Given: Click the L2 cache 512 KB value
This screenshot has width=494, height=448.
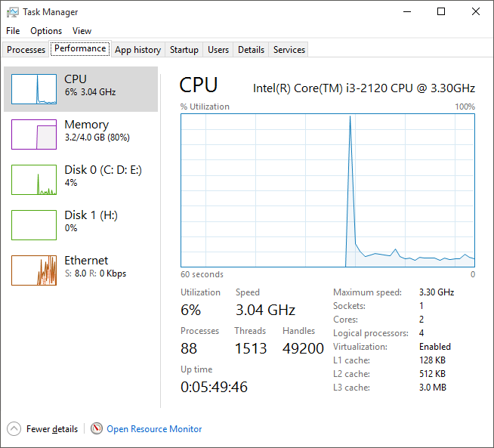Looking at the screenshot, I should point(432,374).
